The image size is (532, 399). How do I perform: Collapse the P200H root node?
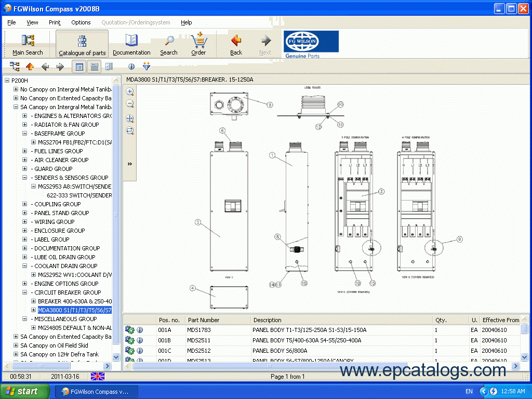click(7, 81)
